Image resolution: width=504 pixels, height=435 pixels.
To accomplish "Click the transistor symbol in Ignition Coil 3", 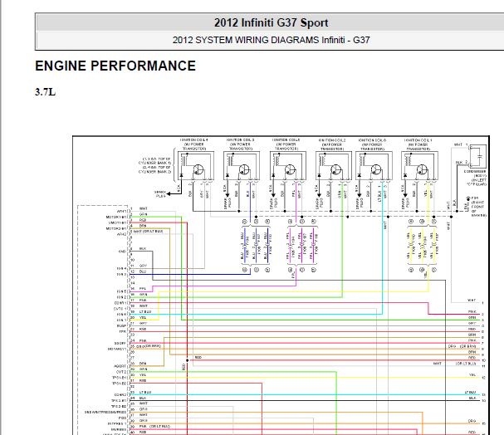I will (245, 169).
